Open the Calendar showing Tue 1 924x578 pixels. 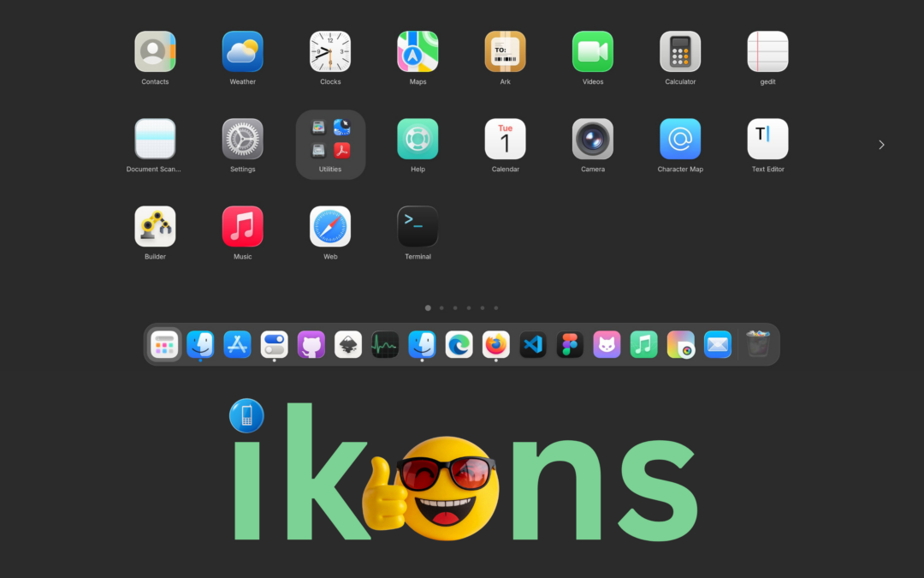tap(505, 139)
